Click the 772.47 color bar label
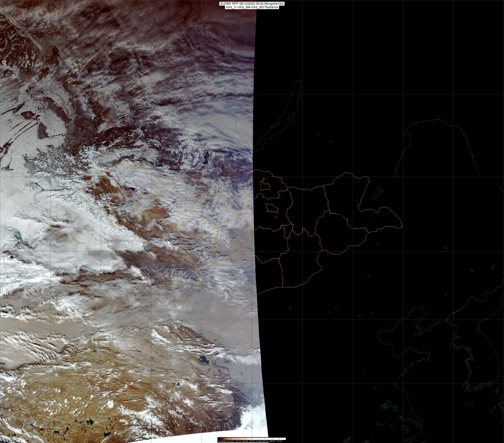This screenshot has height=443, width=504. pos(279,441)
